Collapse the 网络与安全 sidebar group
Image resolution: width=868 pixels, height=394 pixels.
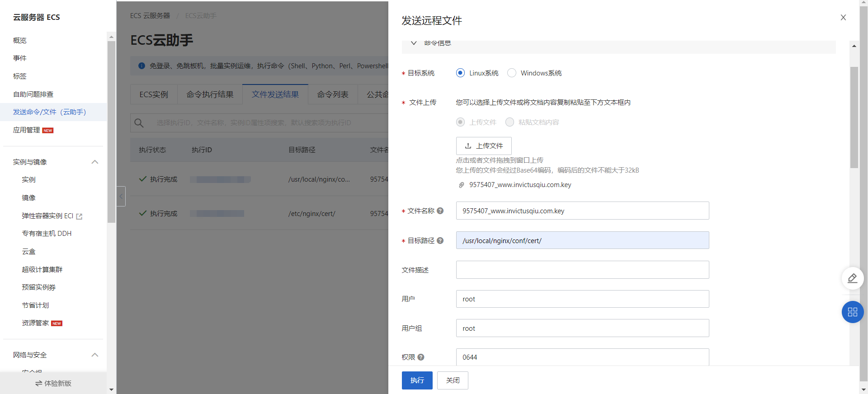pyautogui.click(x=95, y=355)
